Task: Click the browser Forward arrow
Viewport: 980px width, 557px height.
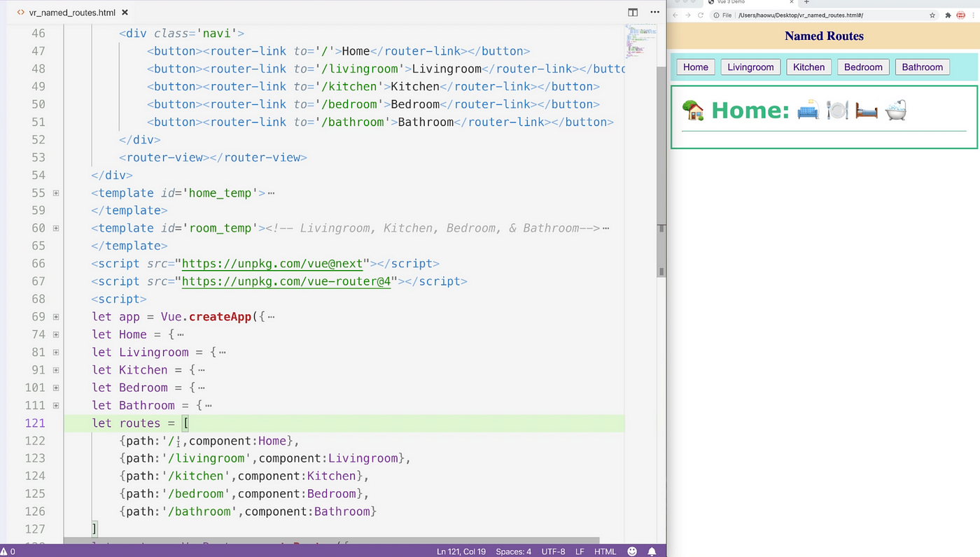Action: (688, 15)
